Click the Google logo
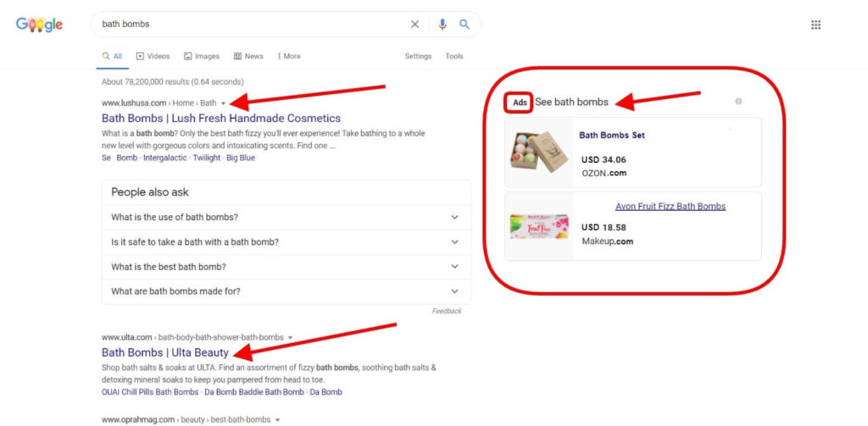The height and width of the screenshot is (426, 868). click(x=39, y=25)
